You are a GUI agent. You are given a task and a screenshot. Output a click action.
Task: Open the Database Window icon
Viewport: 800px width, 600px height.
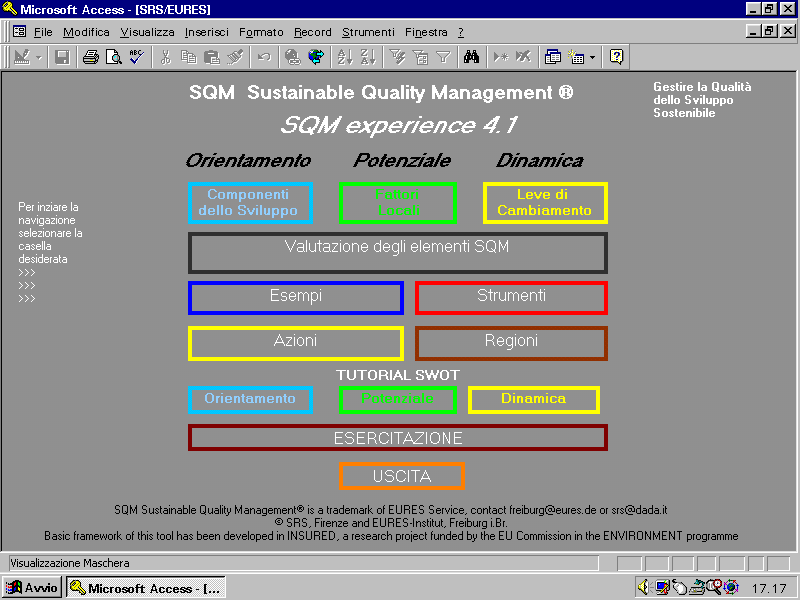click(x=553, y=57)
